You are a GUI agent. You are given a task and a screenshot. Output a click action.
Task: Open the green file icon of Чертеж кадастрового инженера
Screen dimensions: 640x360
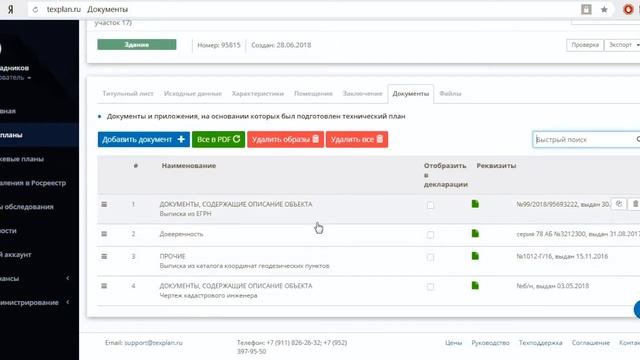tap(475, 285)
